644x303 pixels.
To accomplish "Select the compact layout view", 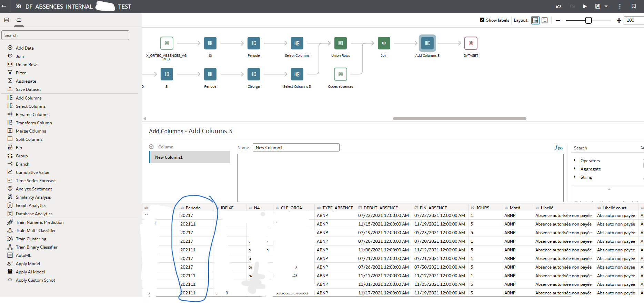I will tap(545, 20).
